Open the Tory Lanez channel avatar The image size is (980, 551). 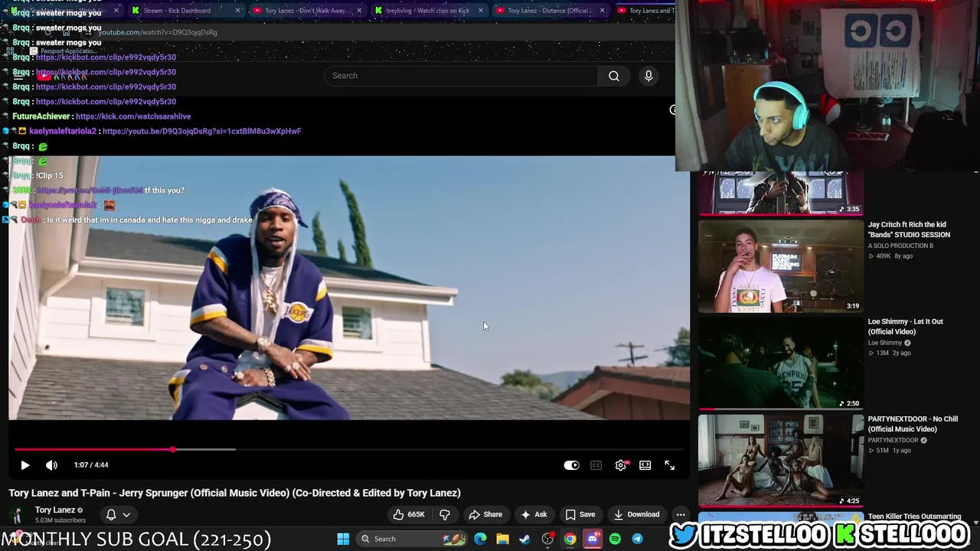pyautogui.click(x=18, y=515)
